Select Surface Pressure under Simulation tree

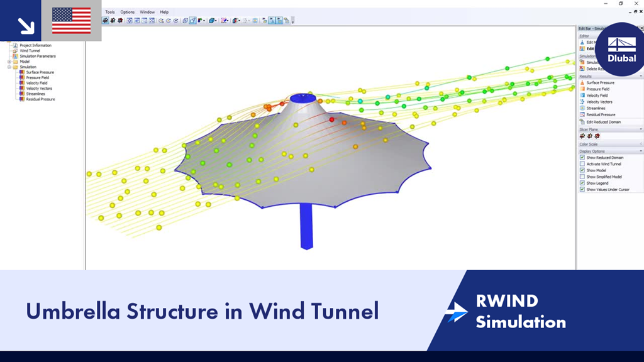(40, 72)
